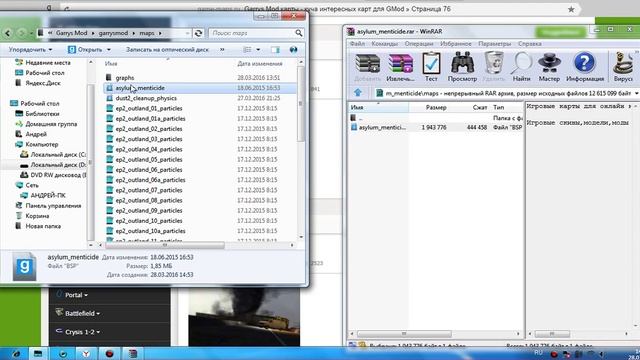The width and height of the screenshot is (640, 360).
Task: Expand the address bar history dropdown
Action: [x=187, y=33]
